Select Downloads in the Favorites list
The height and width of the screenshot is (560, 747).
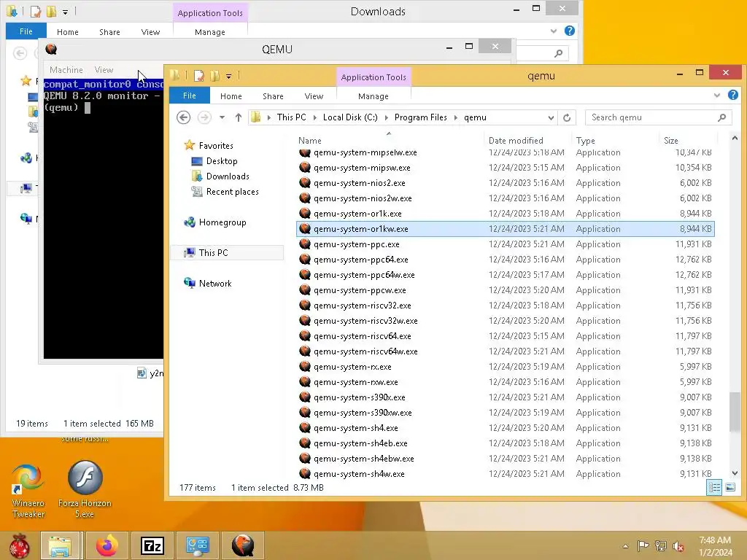pos(228,176)
